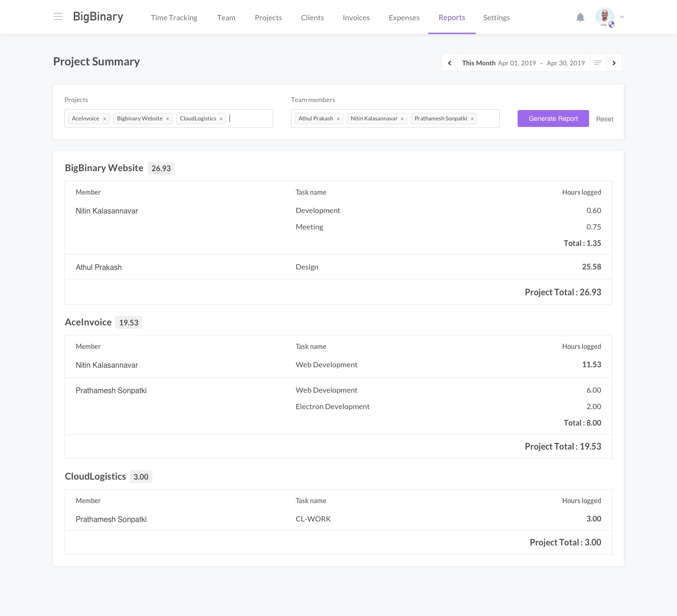Click the 3.00 hours badge
Viewport: 677px width, 616px height.
click(x=141, y=477)
